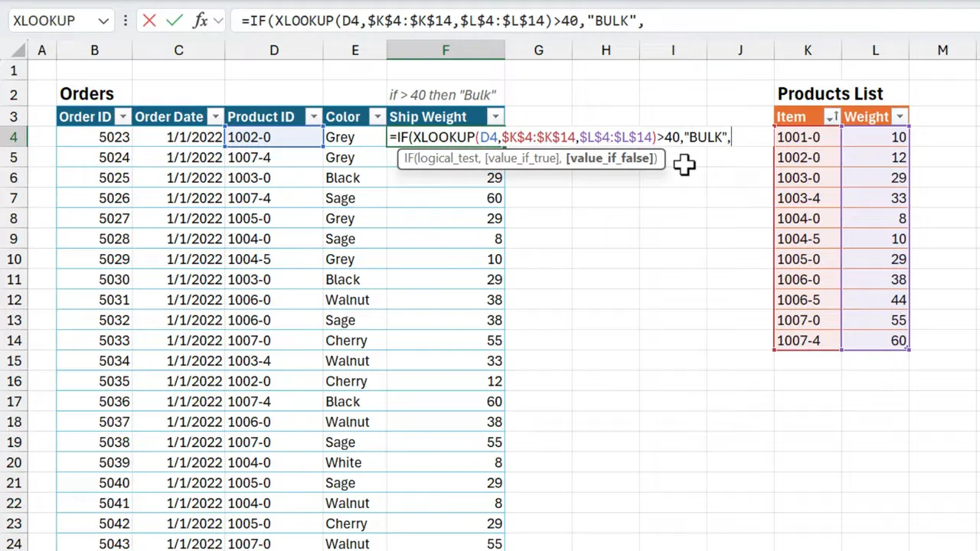Expand the chevron next to the fx icon
Image resolution: width=980 pixels, height=551 pixels.
tap(218, 21)
